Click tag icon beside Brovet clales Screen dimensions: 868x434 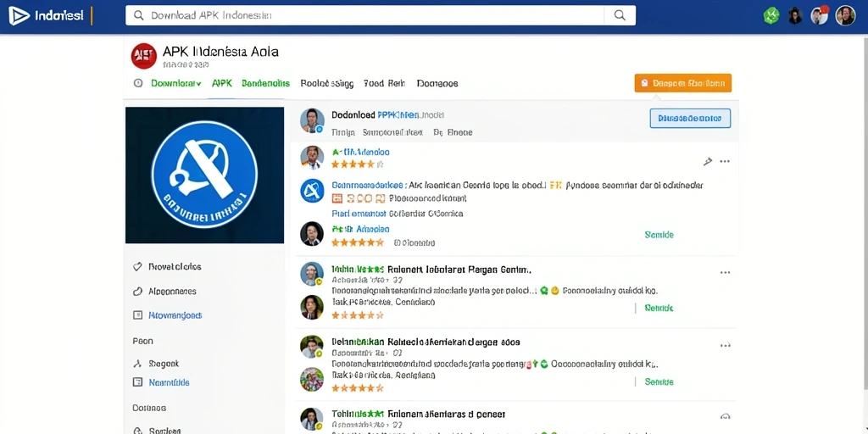[x=138, y=267]
